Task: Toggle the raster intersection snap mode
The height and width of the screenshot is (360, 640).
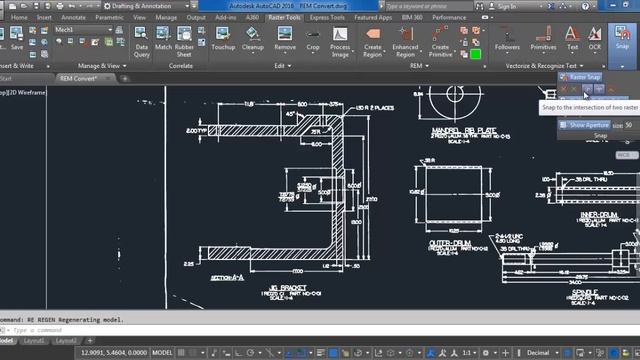Action: pyautogui.click(x=587, y=89)
